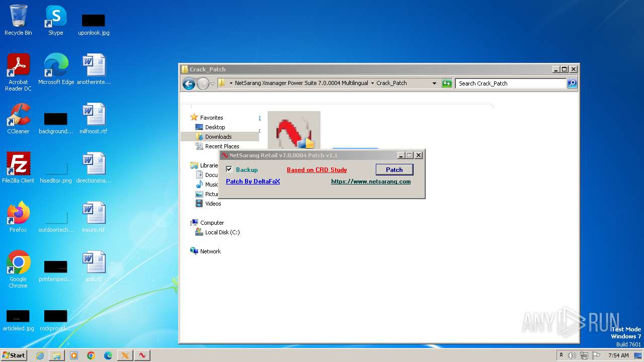Select Crack_Patch segment in the address bar

pos(391,83)
